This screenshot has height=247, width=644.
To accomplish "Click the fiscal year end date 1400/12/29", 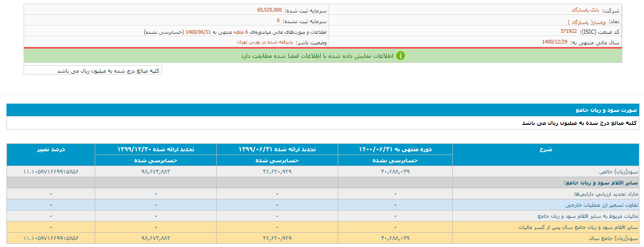I will (x=554, y=42).
